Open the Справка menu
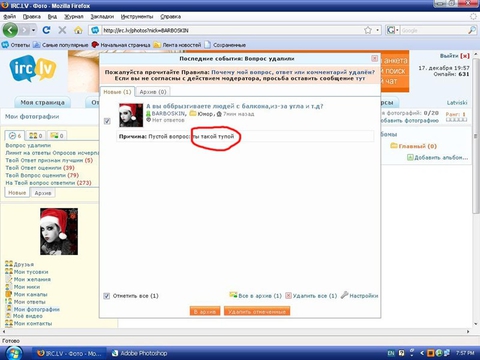The width and height of the screenshot is (480, 360). coord(170,16)
